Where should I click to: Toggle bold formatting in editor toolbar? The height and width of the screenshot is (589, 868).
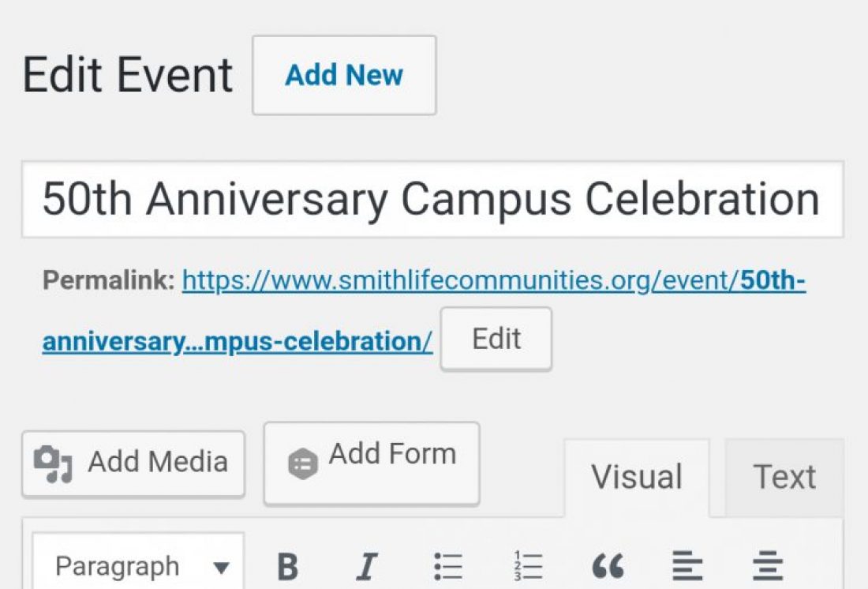[288, 566]
